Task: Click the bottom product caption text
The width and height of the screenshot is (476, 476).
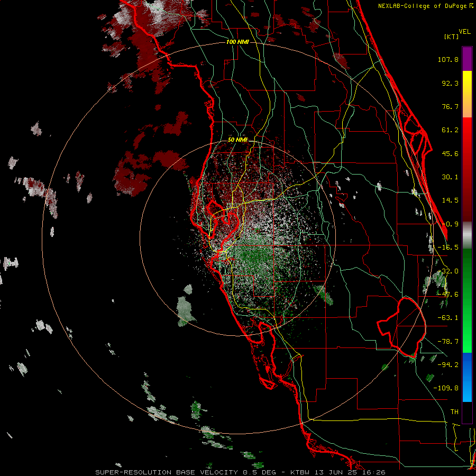Action: click(x=241, y=472)
